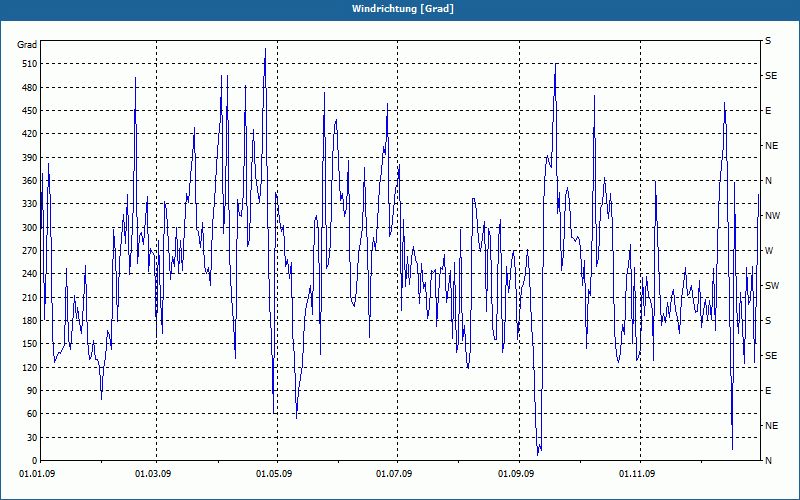Click the SW compass label on the right axis
Image resolution: width=800 pixels, height=500 pixels.
772,286
